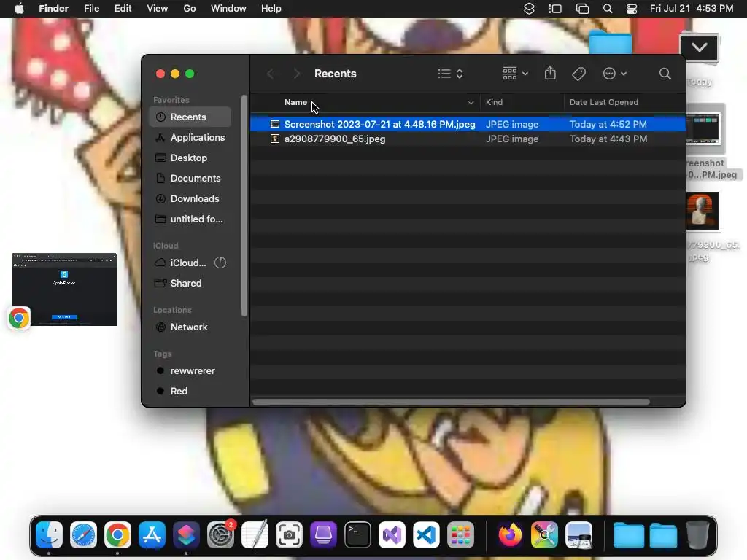Toggle sort order chevron in Name column
The height and width of the screenshot is (560, 747).
point(471,102)
